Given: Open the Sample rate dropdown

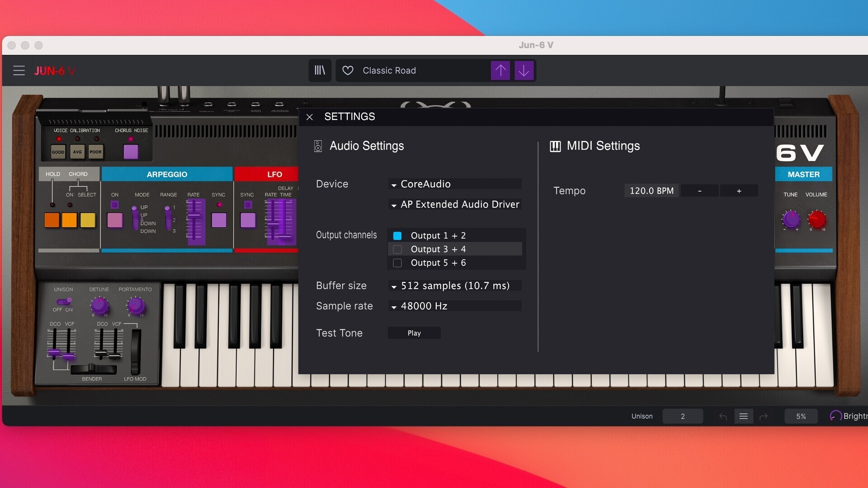Looking at the screenshot, I should coord(455,306).
